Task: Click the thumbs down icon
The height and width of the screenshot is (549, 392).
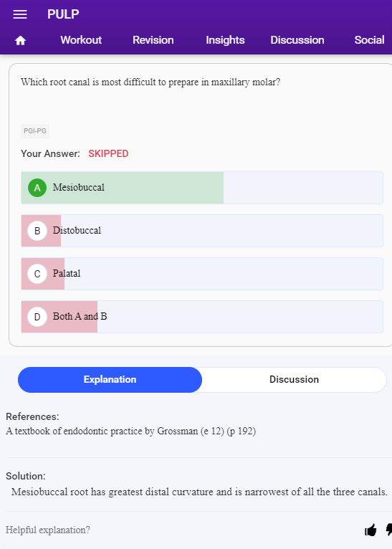Action: (389, 530)
